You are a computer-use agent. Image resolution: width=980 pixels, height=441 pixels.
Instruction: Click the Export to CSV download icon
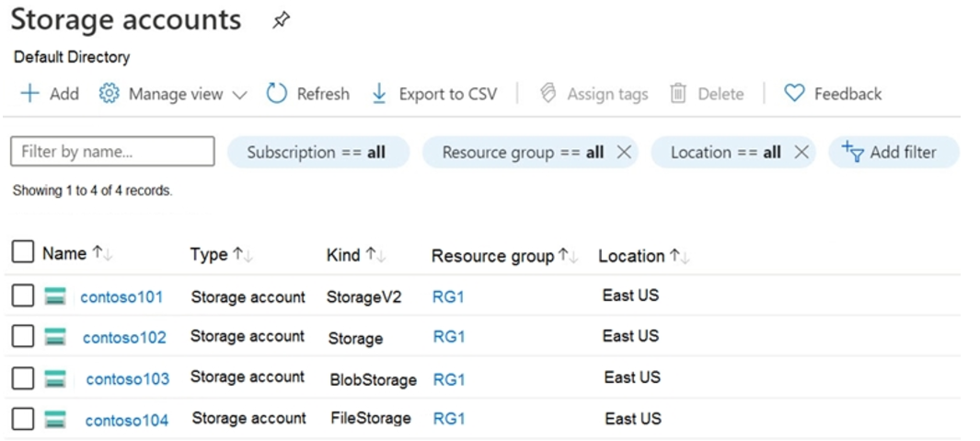tap(379, 94)
